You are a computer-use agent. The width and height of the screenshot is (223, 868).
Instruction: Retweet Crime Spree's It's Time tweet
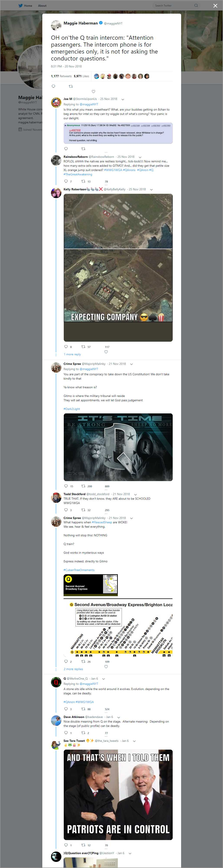click(83, 486)
